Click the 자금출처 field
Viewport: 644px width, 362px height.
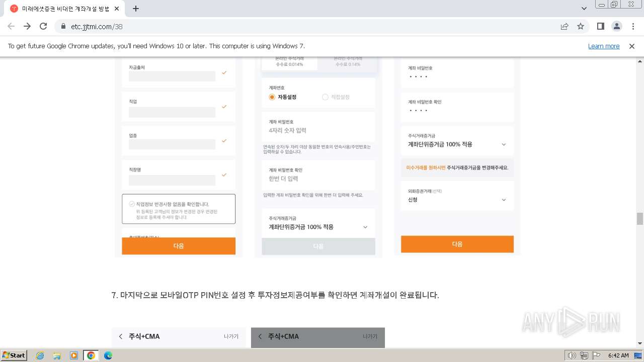click(172, 76)
